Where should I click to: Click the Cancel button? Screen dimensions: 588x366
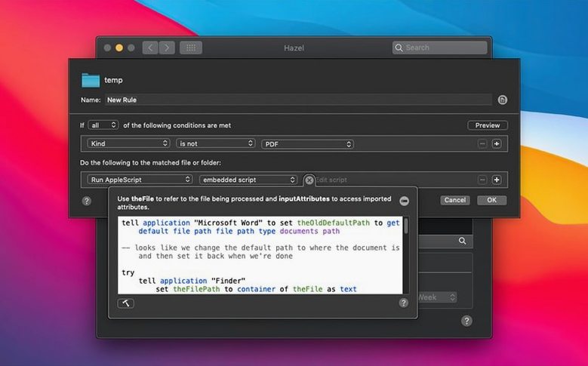tap(455, 200)
